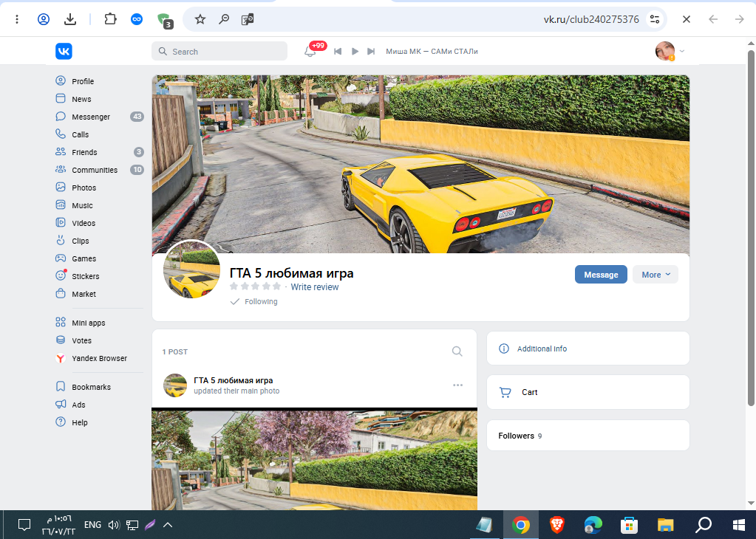Click the blue infinity extension icon

(137, 19)
